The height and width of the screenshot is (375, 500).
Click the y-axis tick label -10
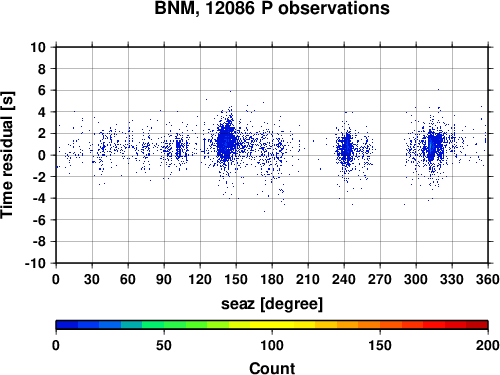(x=35, y=263)
